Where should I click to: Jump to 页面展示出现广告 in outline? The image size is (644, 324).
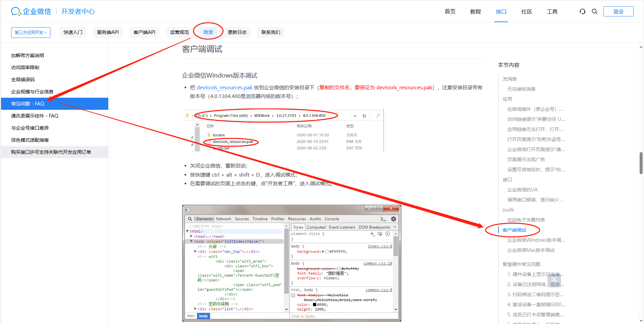(526, 159)
